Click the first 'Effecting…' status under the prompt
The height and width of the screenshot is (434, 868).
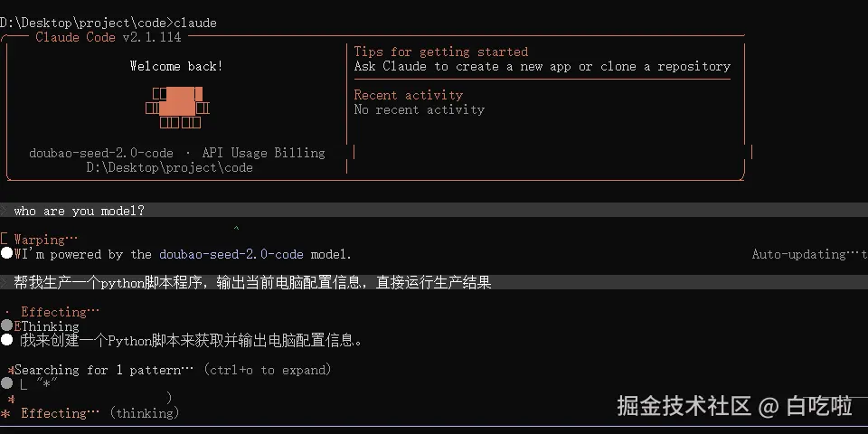tap(61, 312)
